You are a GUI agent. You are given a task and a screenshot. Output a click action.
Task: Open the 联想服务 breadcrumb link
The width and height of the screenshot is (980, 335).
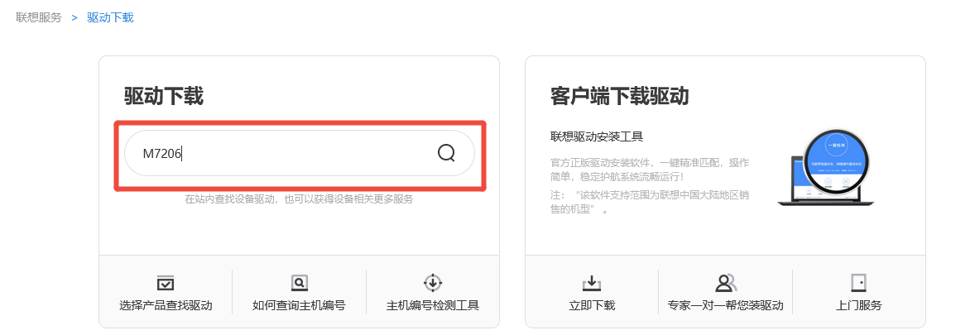pyautogui.click(x=39, y=17)
